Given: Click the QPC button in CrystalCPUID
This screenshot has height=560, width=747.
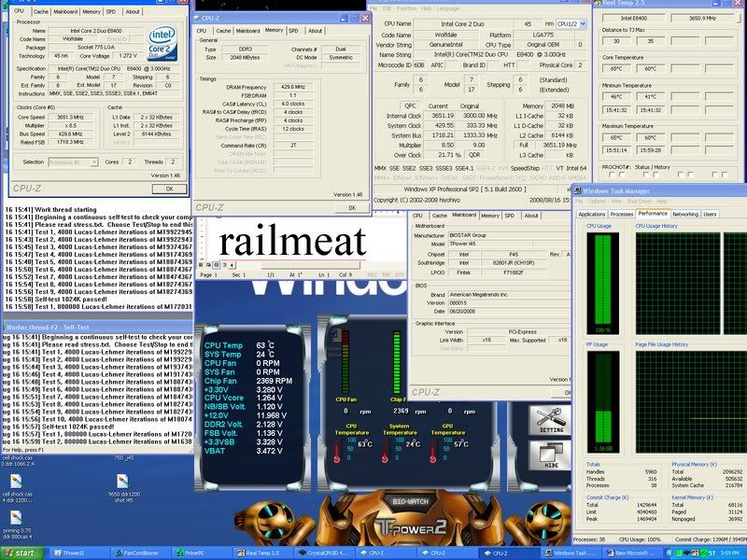Looking at the screenshot, I should (410, 106).
